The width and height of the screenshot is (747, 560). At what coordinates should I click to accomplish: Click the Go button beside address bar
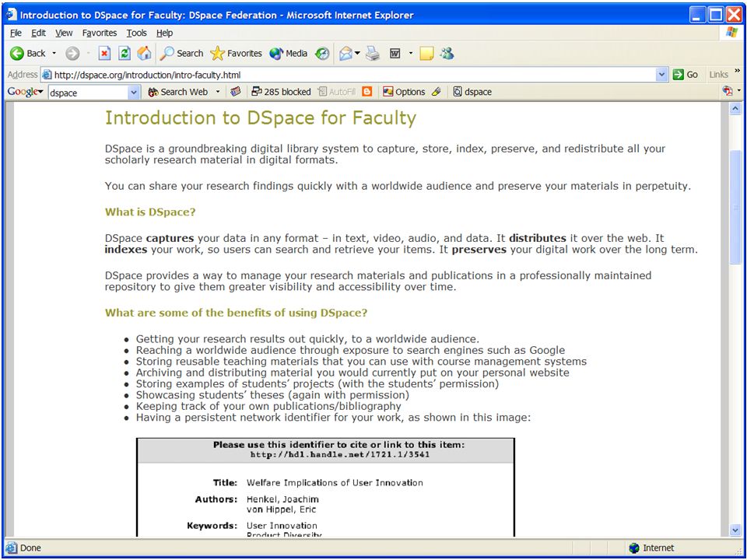pyautogui.click(x=686, y=75)
